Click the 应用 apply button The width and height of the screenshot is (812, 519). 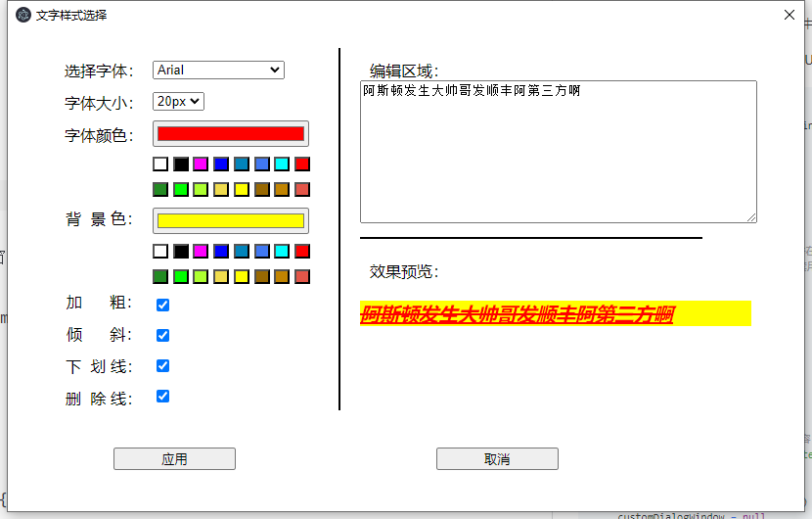click(x=174, y=458)
